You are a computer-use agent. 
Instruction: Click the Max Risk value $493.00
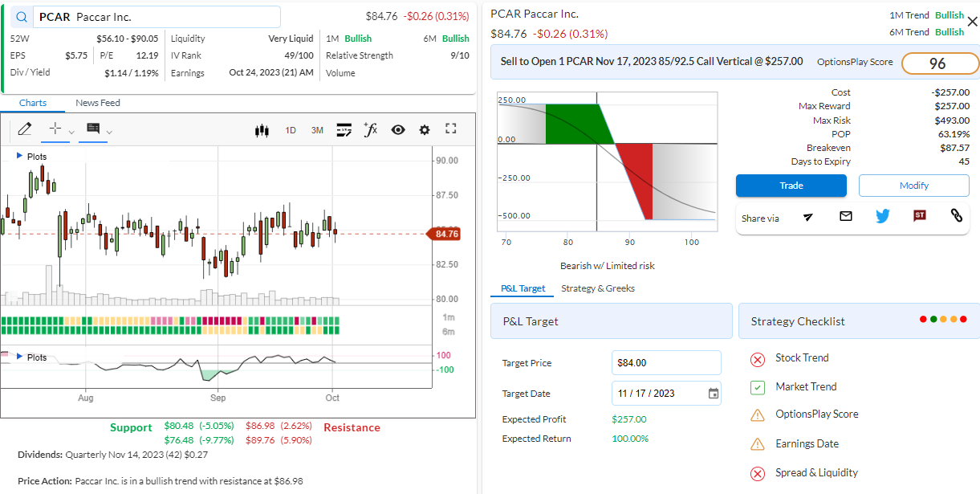click(953, 120)
